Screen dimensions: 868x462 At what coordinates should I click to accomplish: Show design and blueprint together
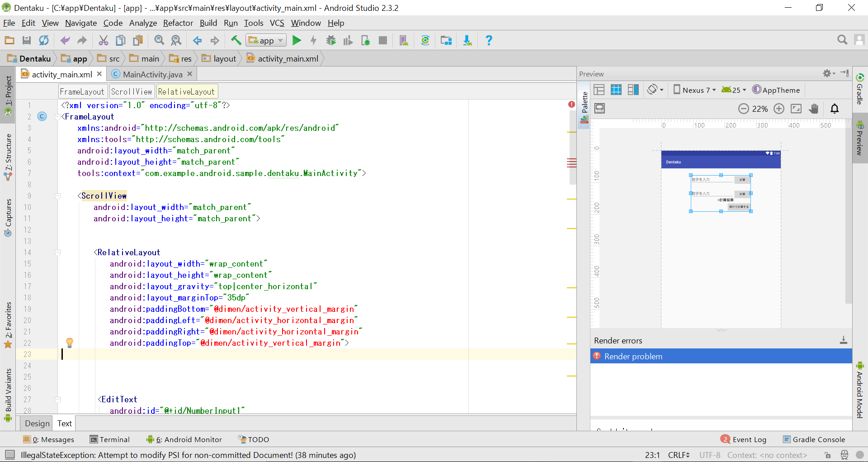pos(633,90)
